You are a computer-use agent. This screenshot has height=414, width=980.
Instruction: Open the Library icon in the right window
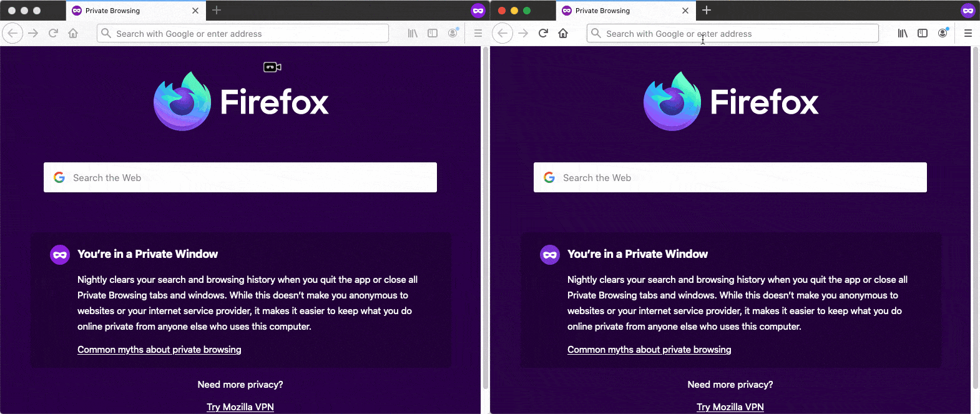(x=903, y=34)
